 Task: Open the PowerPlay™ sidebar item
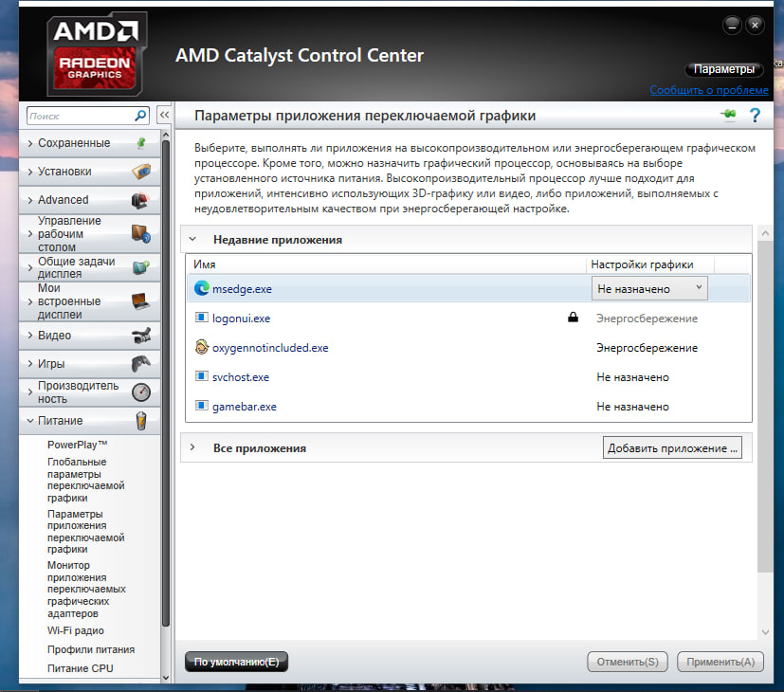77,445
